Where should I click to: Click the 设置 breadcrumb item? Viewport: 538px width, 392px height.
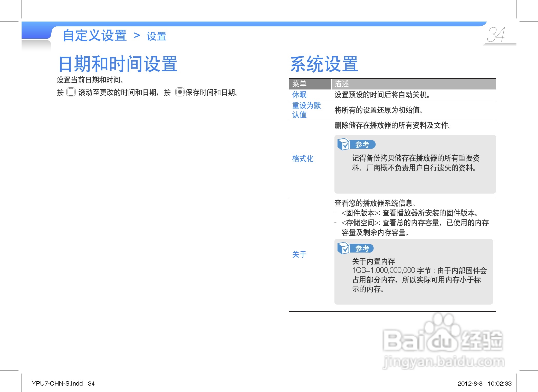pyautogui.click(x=156, y=37)
